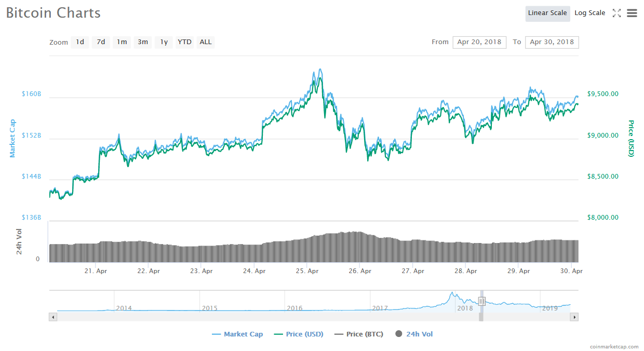Set zoom range to YTD
The image size is (644, 351).
[184, 42]
